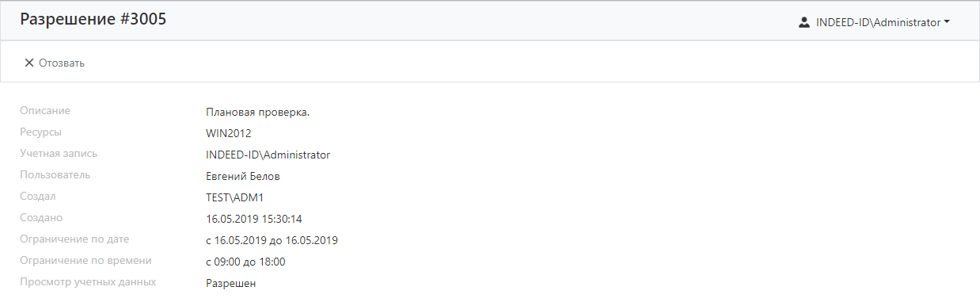The height and width of the screenshot is (302, 980).
Task: Click the user name Евгений Белов
Action: pos(243,176)
